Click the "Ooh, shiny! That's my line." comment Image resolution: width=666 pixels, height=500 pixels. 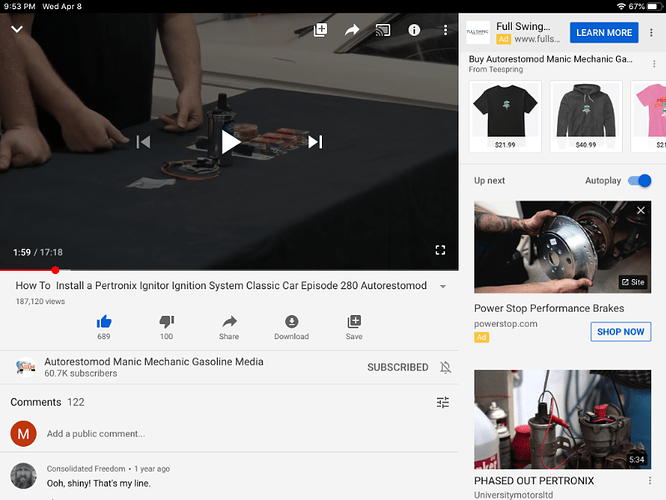point(99,483)
